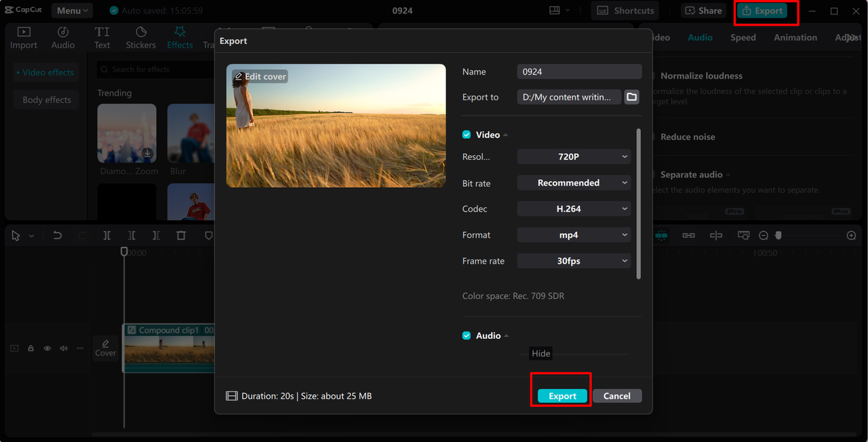The width and height of the screenshot is (868, 442).
Task: Open the Select tool dropdown arrow
Action: click(31, 236)
